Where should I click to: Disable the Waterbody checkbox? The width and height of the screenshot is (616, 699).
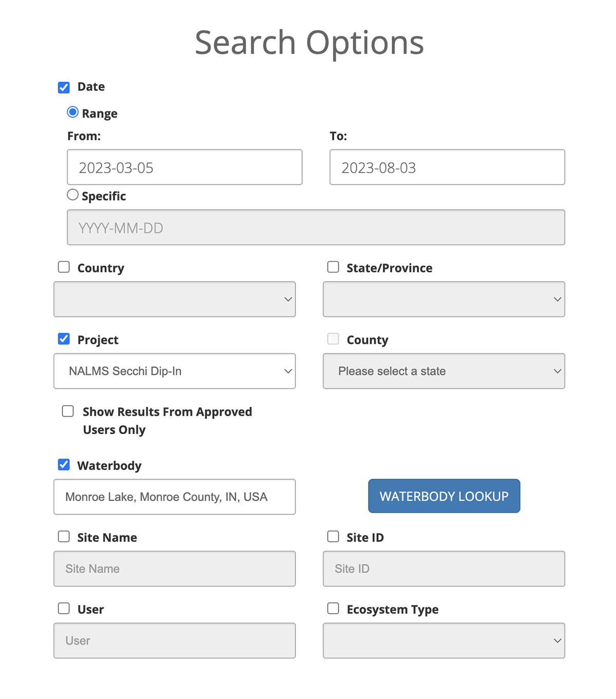64,465
